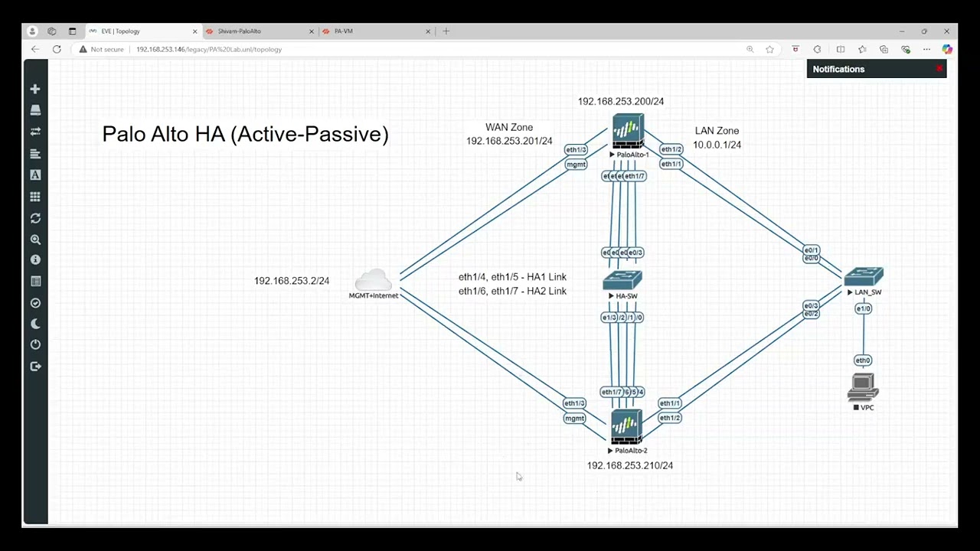Image resolution: width=980 pixels, height=551 pixels.
Task: Open the Favorites list toolbar icon
Action: (x=862, y=49)
